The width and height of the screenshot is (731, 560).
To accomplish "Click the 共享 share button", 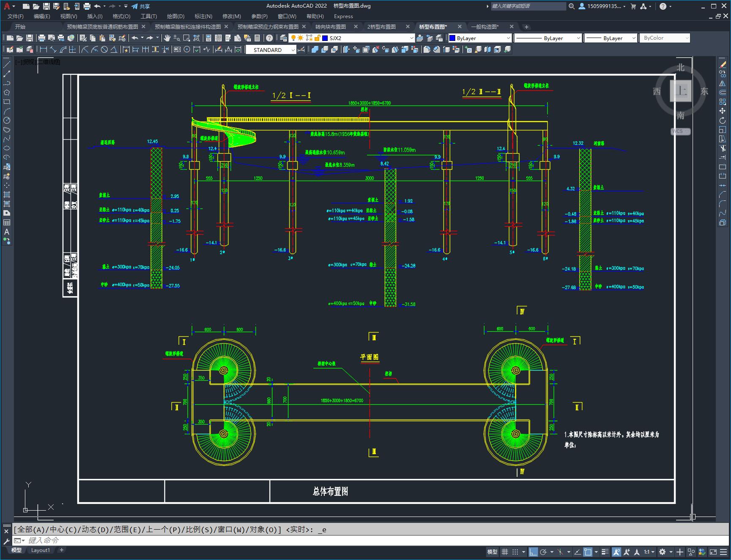I will pos(141,6).
